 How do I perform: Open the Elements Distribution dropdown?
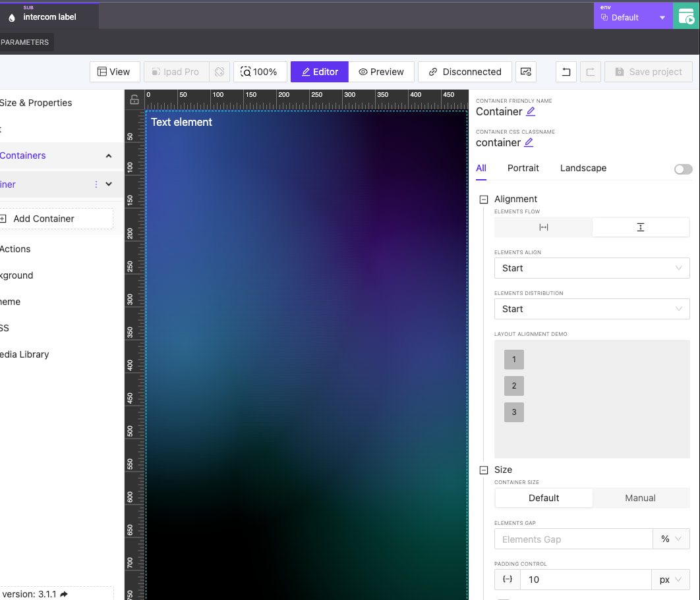point(591,309)
